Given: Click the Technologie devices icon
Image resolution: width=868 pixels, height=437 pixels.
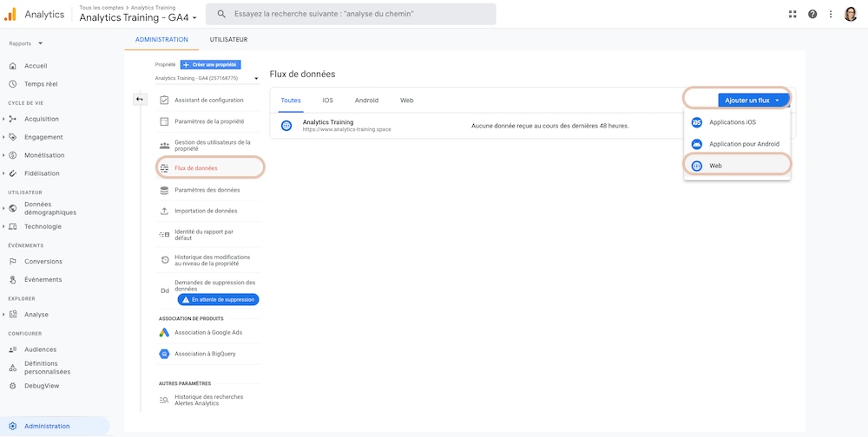Looking at the screenshot, I should (13, 227).
